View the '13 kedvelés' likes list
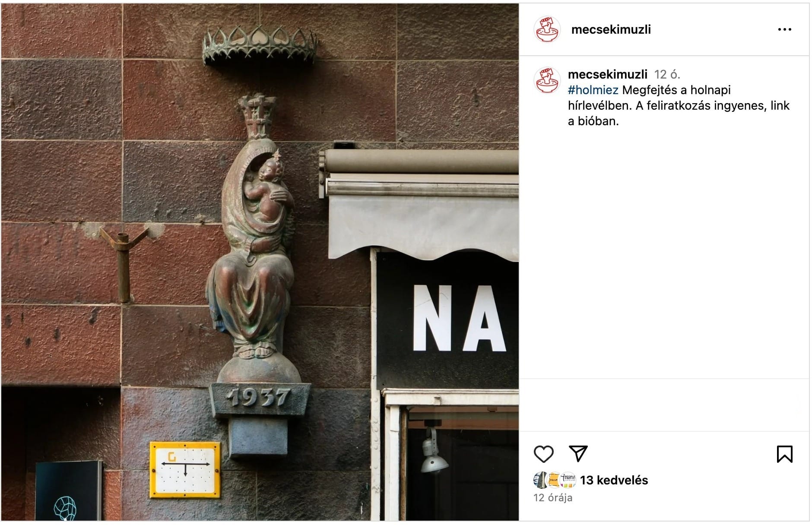Screen dimensions: 812x525 click(614, 480)
